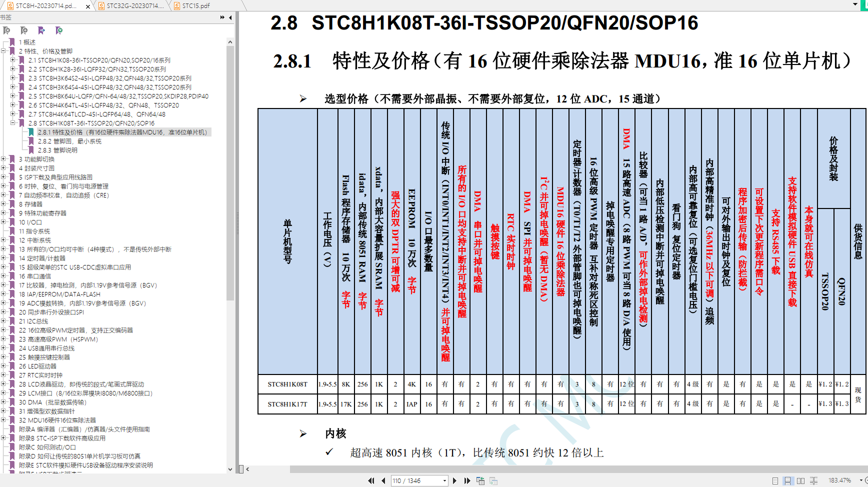Open bookmark 5 ISP下载及典型应用线路图
Image resolution: width=868 pixels, height=487 pixels.
point(55,177)
